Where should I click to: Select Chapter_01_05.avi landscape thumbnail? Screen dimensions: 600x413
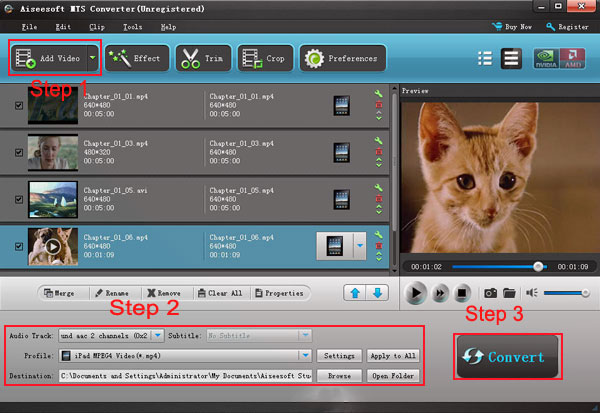[x=53, y=199]
